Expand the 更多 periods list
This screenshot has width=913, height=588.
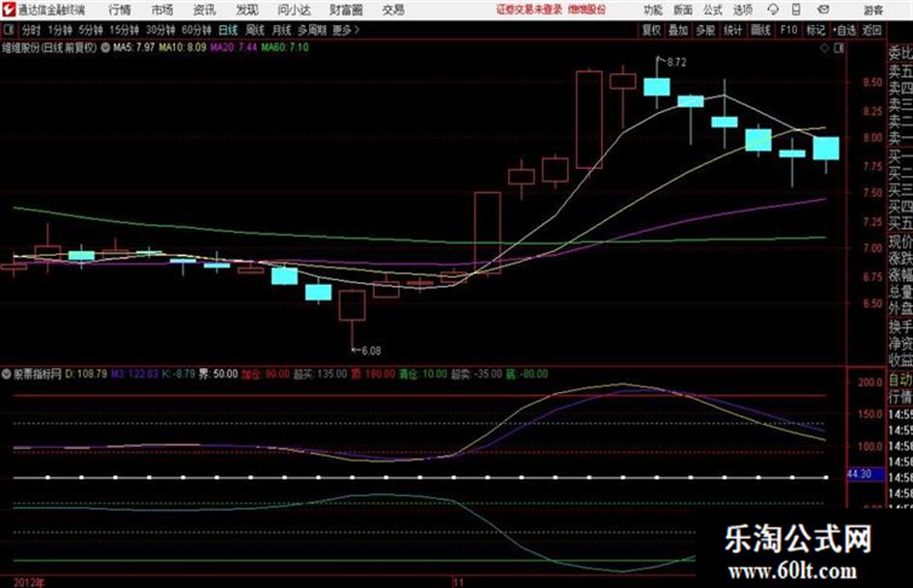coord(346,30)
